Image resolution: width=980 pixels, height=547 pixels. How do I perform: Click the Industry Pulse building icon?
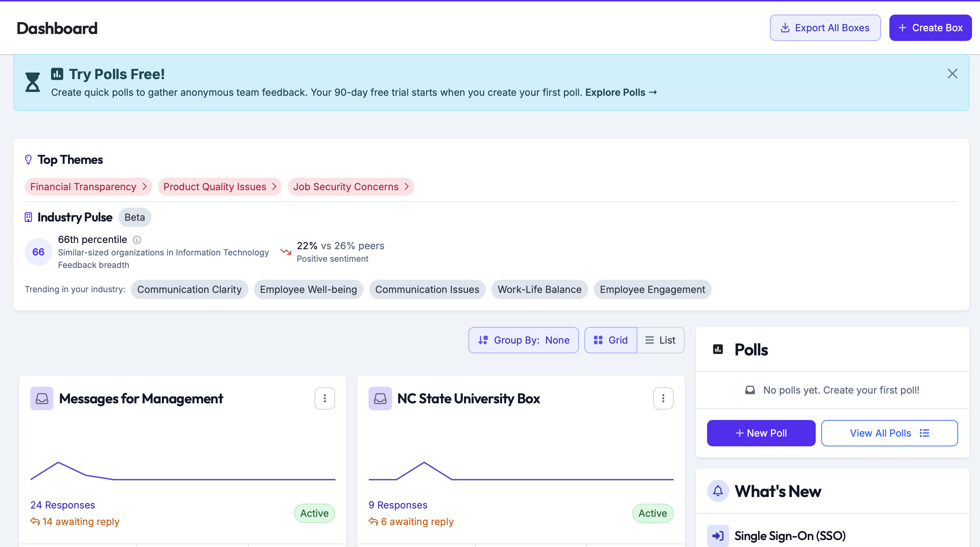[x=28, y=217]
